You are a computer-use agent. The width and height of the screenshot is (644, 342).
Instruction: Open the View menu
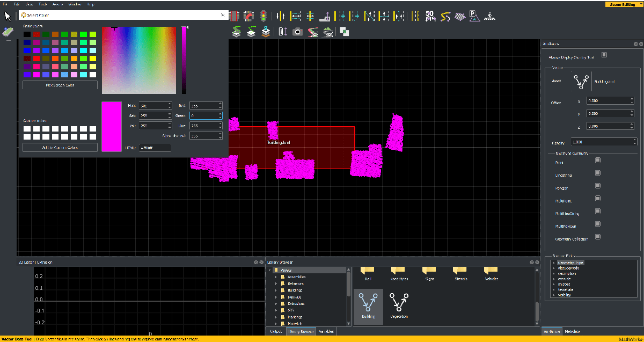[28, 4]
